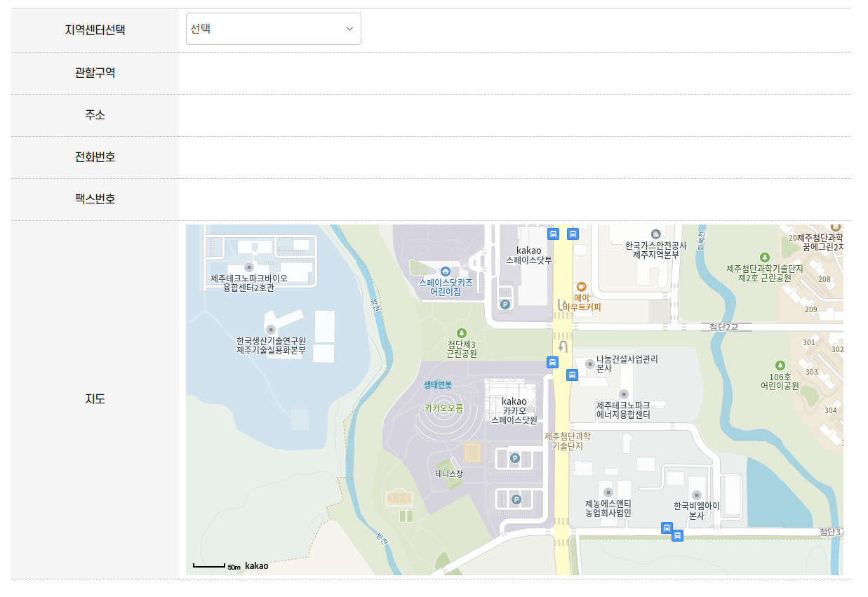Click the 제2호 근린공원 tree marker
Viewport: 868px width, 597px height.
764,257
